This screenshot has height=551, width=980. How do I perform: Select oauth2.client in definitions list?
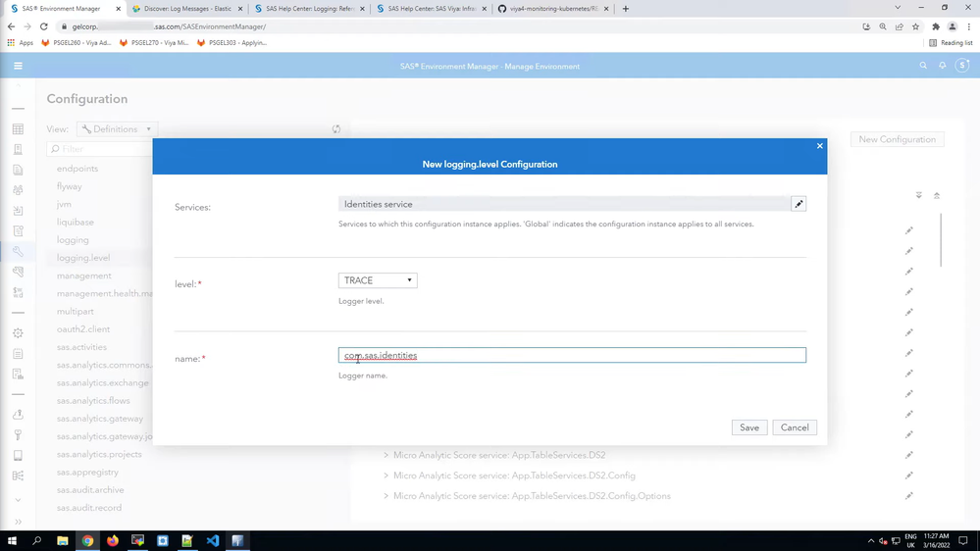click(83, 329)
